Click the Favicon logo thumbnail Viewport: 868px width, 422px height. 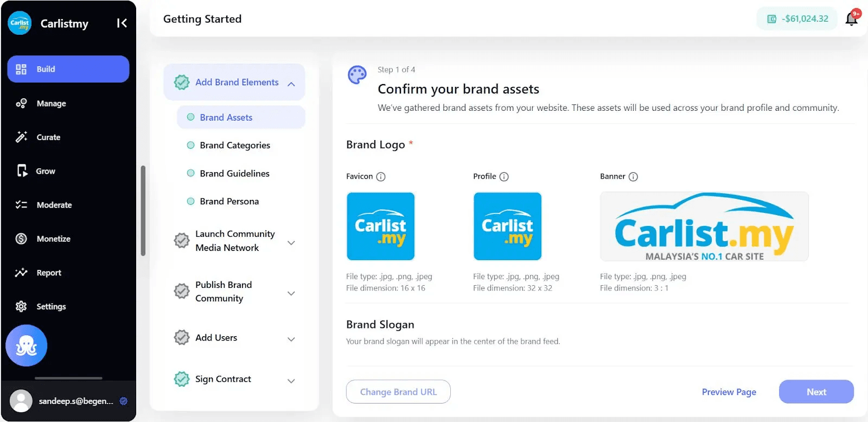point(381,226)
